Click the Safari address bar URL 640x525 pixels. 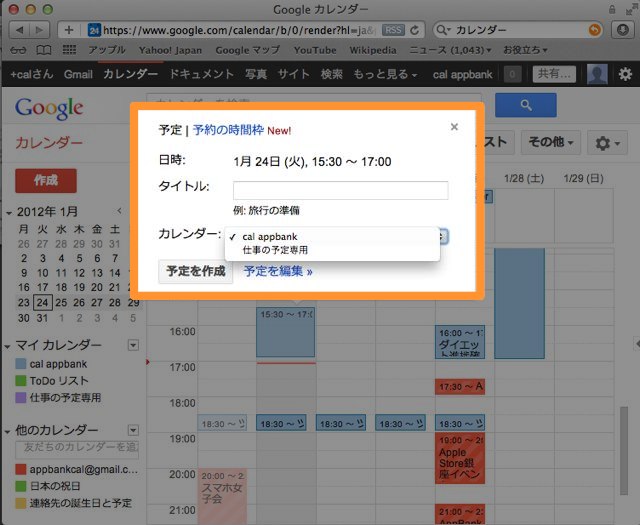238,30
